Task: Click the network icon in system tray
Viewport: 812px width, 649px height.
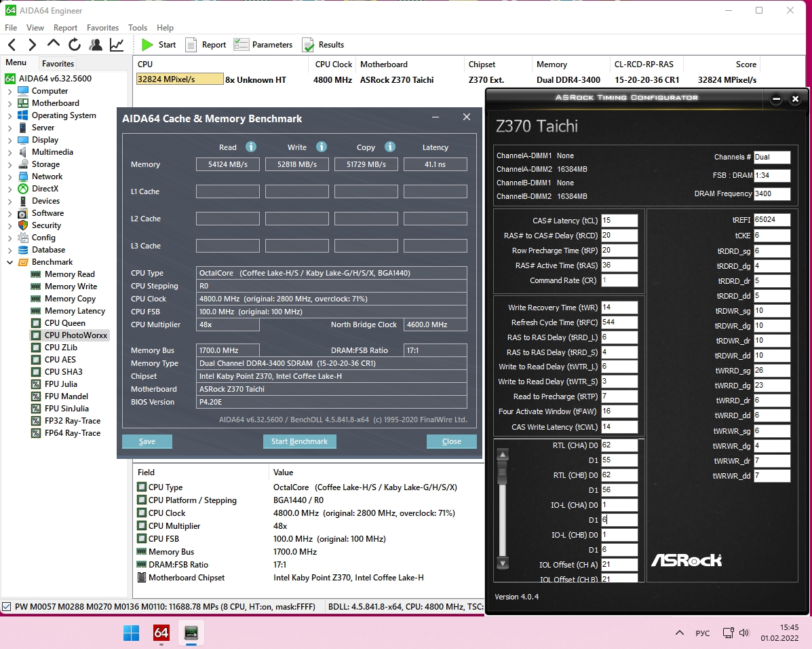Action: pos(728,633)
